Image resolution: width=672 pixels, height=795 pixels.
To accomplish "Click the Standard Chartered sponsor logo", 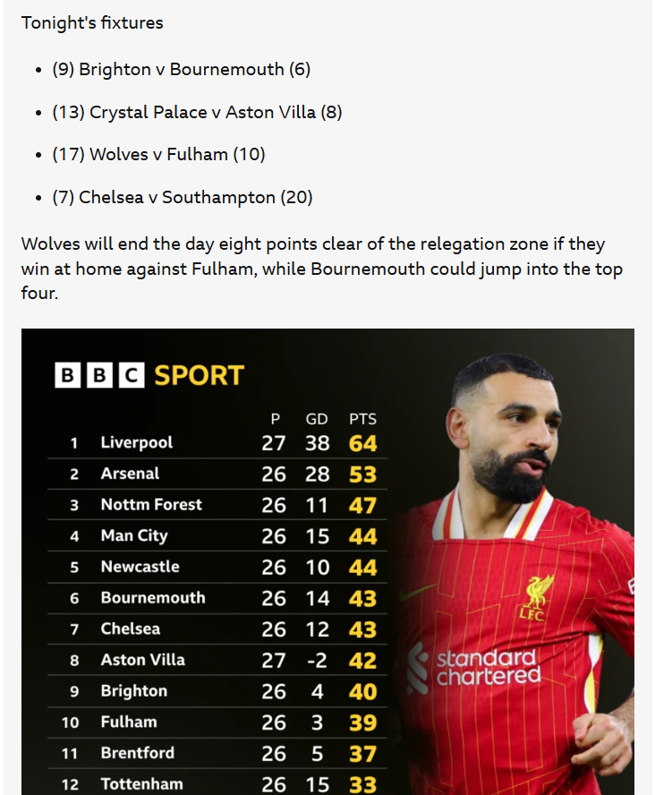I will coord(474,668).
